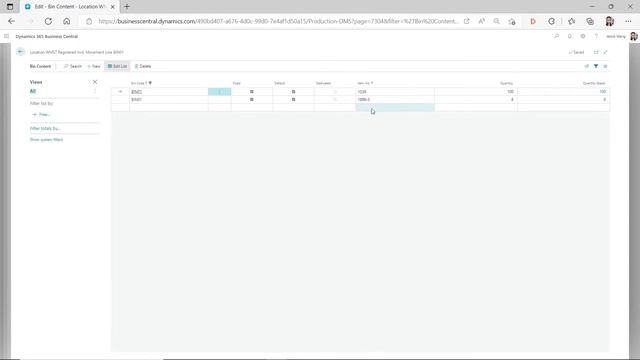The width and height of the screenshot is (640, 360).
Task: Toggle Dedicated checkbox in the first row
Action: tap(335, 92)
